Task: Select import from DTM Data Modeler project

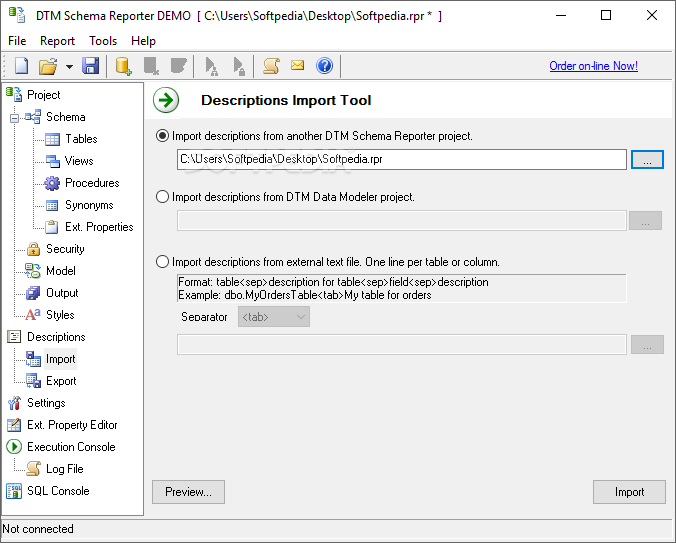Action: point(162,197)
